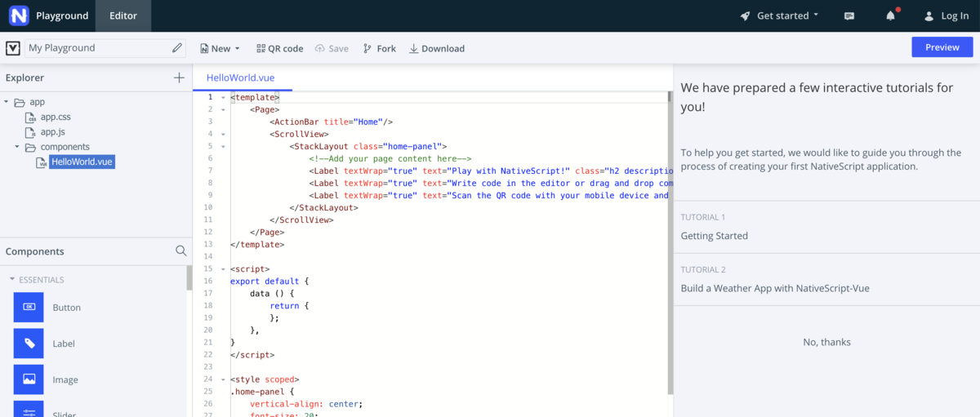The width and height of the screenshot is (980, 417).
Task: Click the app folder icon
Action: coord(20,102)
